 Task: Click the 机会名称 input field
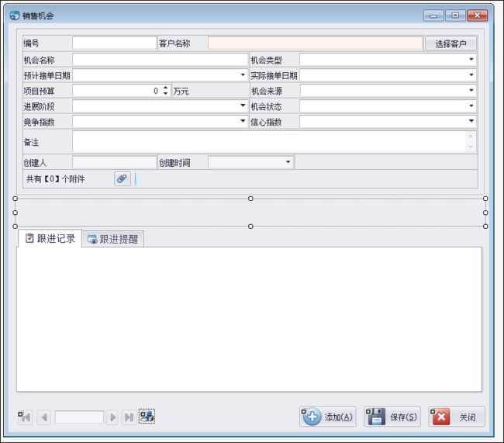click(x=160, y=60)
